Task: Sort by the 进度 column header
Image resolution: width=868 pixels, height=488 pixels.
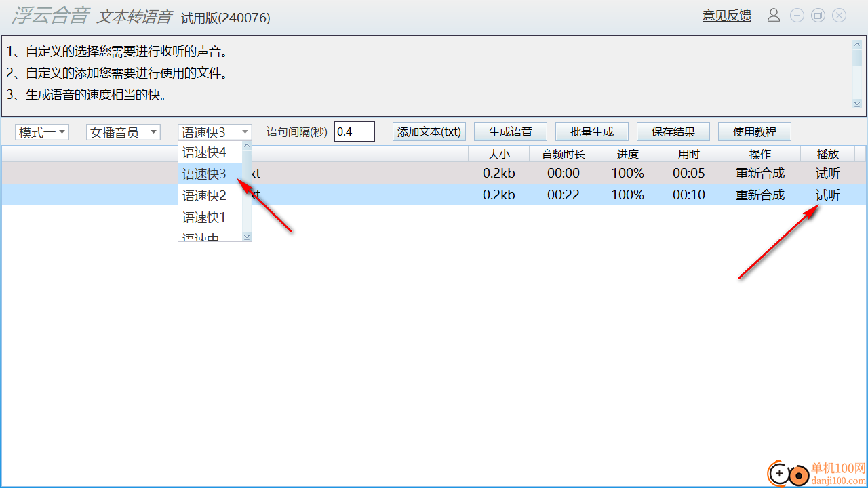Action: [x=628, y=154]
